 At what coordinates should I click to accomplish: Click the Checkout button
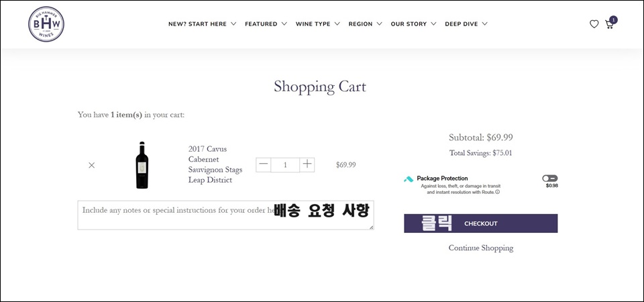pos(480,223)
